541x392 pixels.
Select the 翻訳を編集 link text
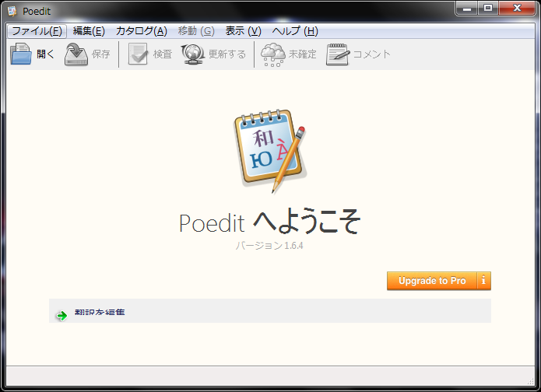[100, 313]
